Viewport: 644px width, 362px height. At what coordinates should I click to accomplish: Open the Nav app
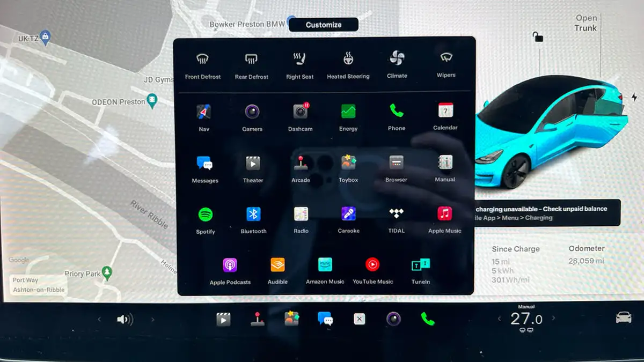click(x=204, y=117)
